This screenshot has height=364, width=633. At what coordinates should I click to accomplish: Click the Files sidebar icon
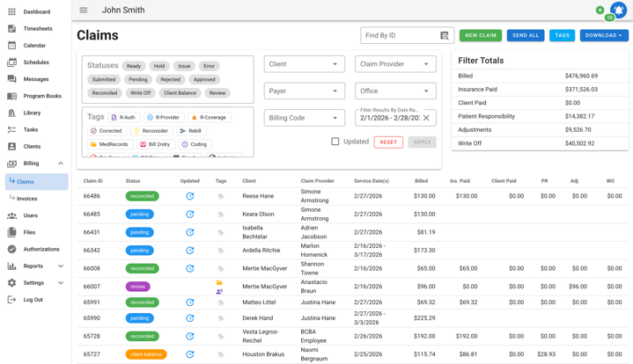coord(12,232)
